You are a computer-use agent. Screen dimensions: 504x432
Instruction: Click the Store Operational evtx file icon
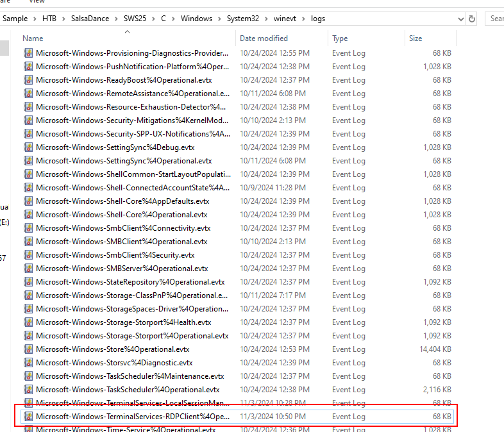pyautogui.click(x=28, y=349)
